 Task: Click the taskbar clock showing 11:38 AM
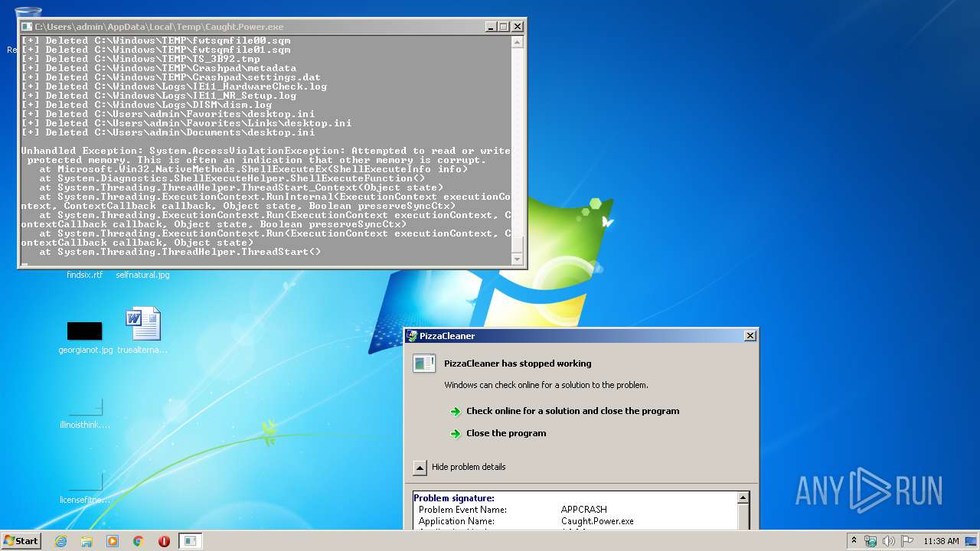(941, 541)
